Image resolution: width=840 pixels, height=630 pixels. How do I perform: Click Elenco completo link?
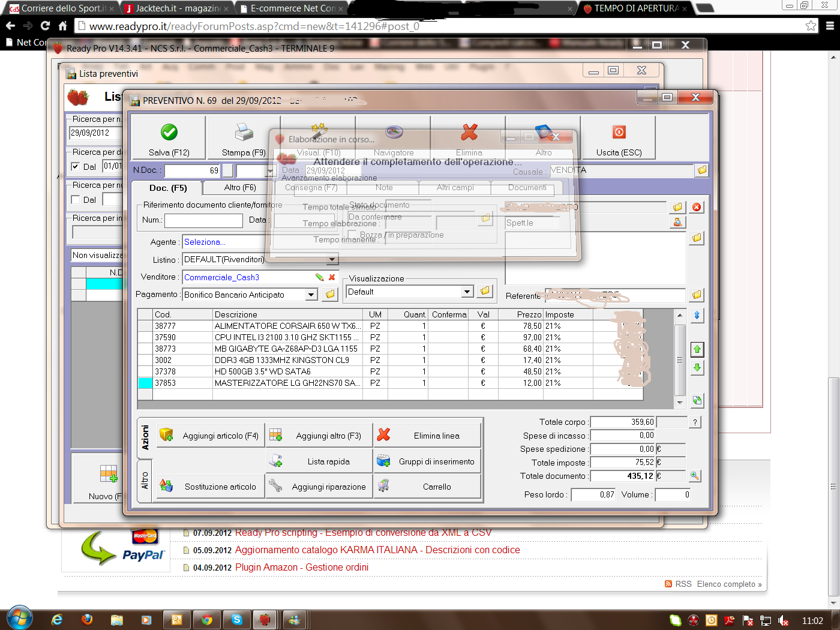(729, 584)
